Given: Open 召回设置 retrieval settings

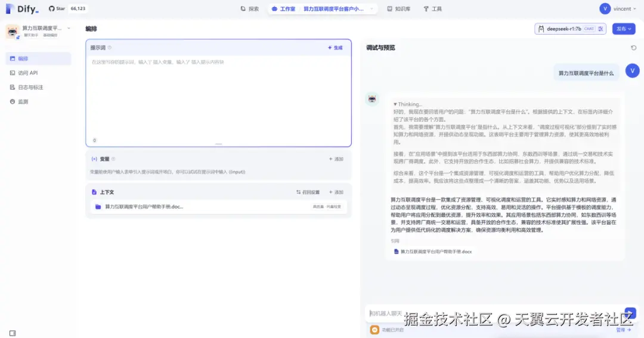Looking at the screenshot, I should pos(308,192).
